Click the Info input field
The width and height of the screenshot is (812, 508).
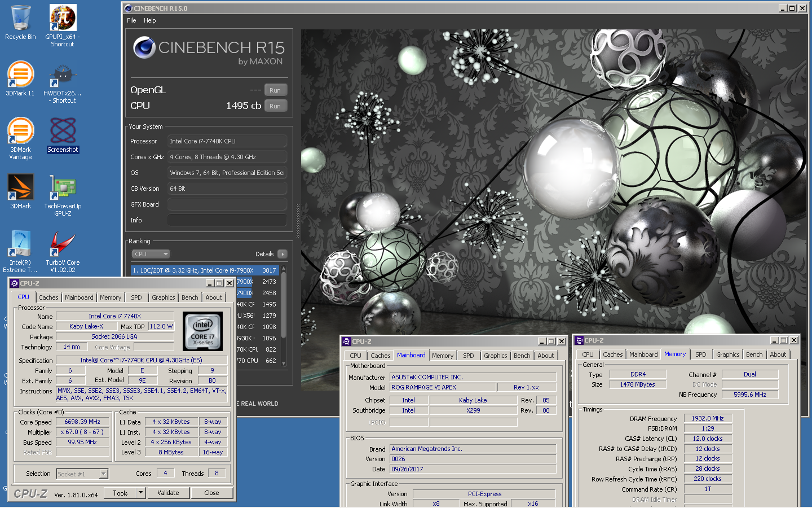(227, 220)
